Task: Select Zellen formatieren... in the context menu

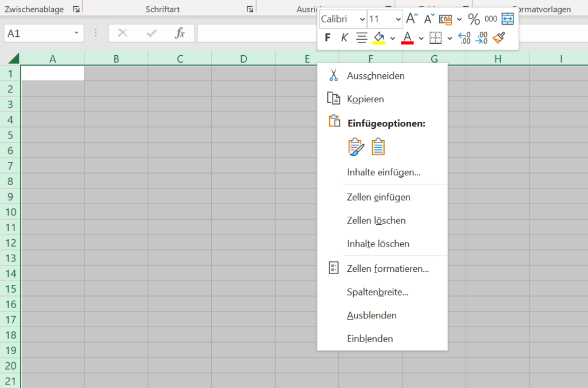Action: pyautogui.click(x=388, y=268)
